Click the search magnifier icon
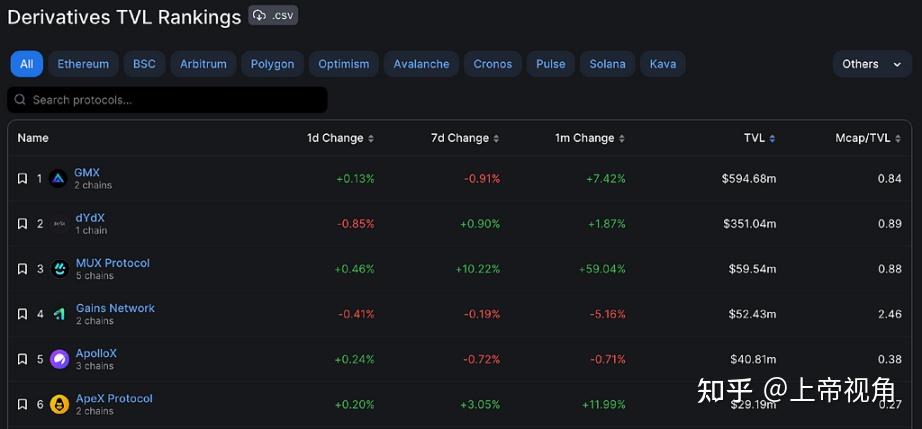Screen dimensions: 922x429 coord(20,100)
